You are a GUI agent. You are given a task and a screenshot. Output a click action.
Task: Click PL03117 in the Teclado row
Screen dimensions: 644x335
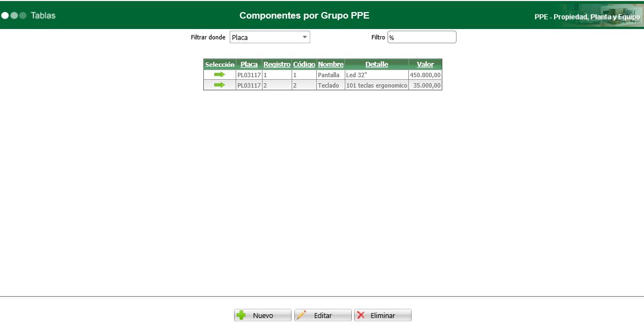(249, 85)
